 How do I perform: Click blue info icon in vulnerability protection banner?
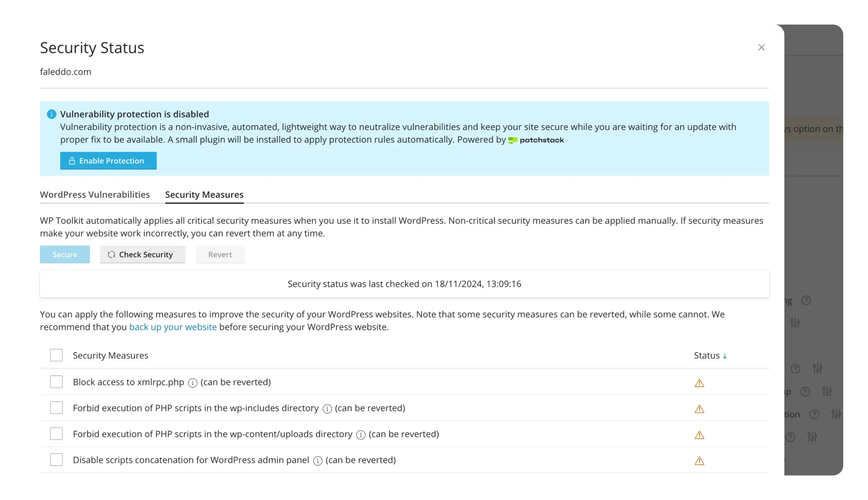[52, 114]
